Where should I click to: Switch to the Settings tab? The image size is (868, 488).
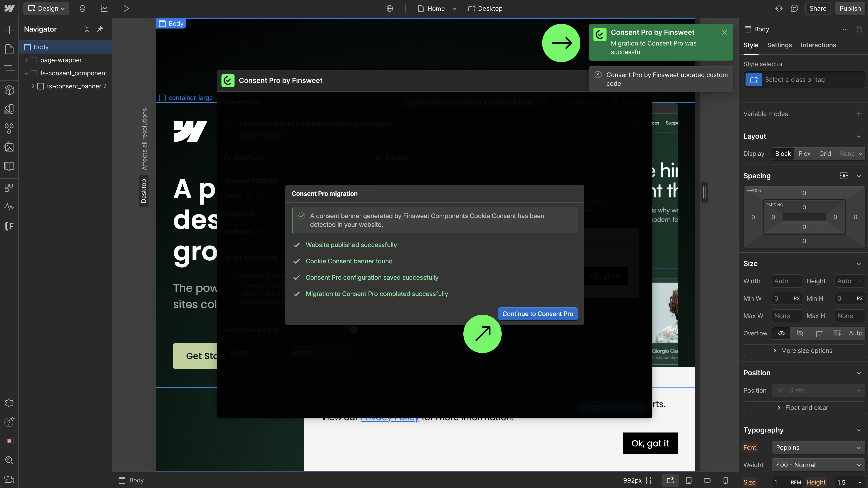click(779, 45)
